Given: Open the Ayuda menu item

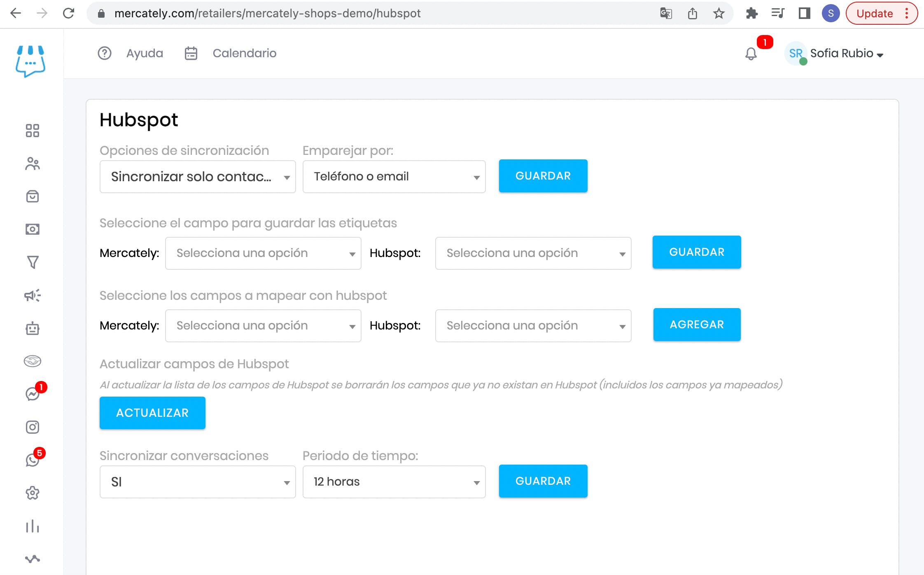Looking at the screenshot, I should [144, 53].
